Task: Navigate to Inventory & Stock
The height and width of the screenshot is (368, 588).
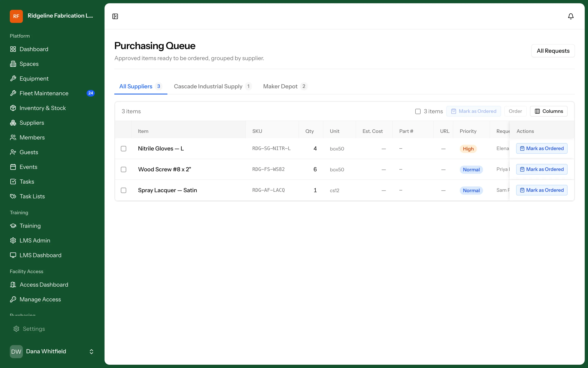Action: pyautogui.click(x=52, y=108)
